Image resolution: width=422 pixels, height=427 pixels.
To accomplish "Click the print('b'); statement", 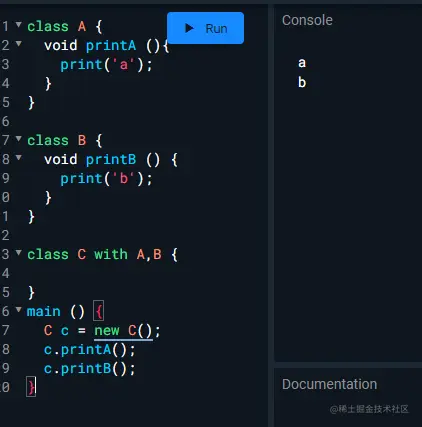I will 106,179.
